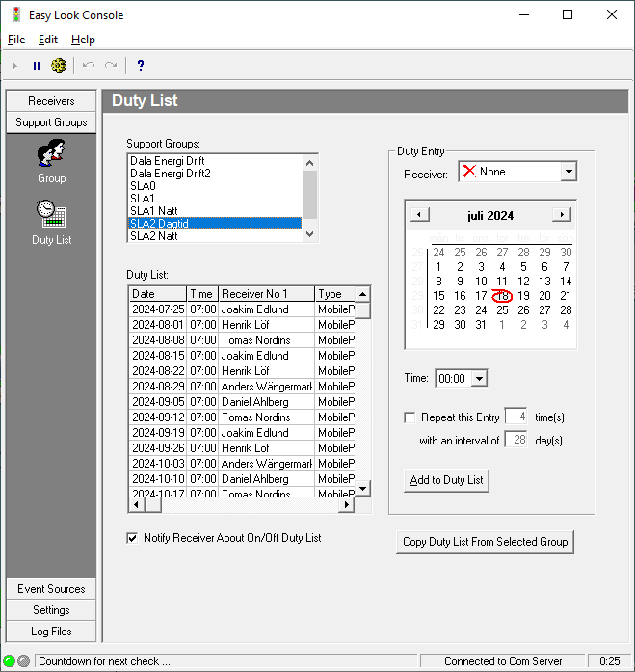Click duty list horizontal scroll right arrow
This screenshot has width=635, height=672.
[x=347, y=505]
